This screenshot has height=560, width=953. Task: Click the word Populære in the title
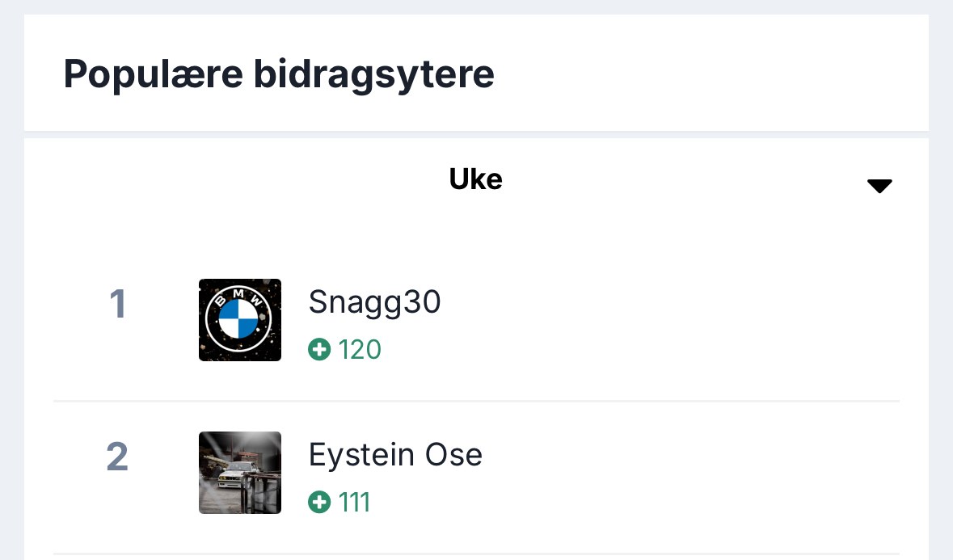pos(153,74)
